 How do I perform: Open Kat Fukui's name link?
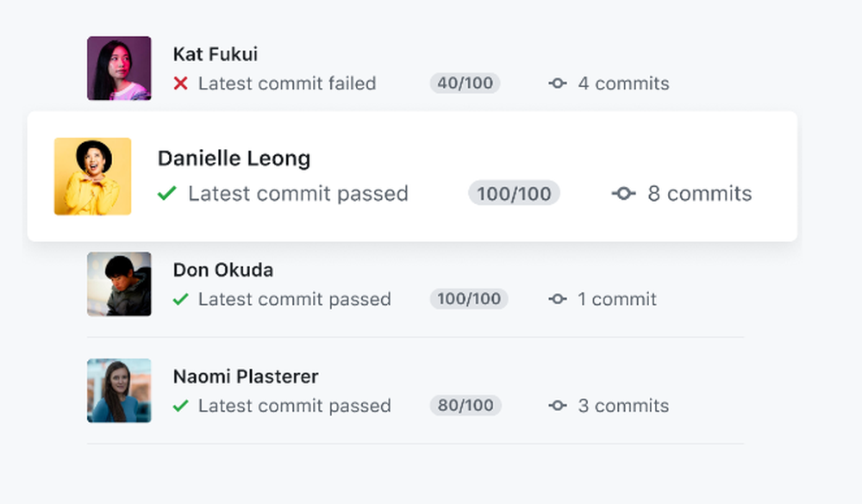click(x=215, y=54)
